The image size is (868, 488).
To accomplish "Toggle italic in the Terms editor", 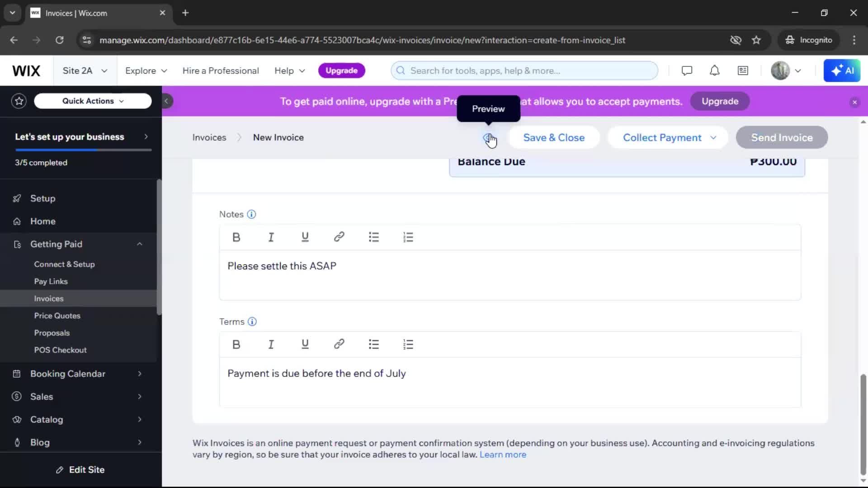I will click(x=271, y=345).
